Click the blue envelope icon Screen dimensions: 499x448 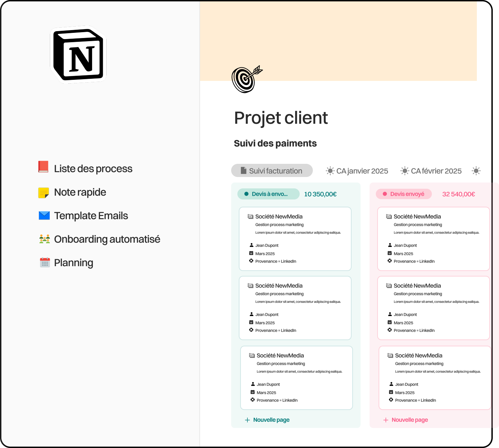pos(44,216)
